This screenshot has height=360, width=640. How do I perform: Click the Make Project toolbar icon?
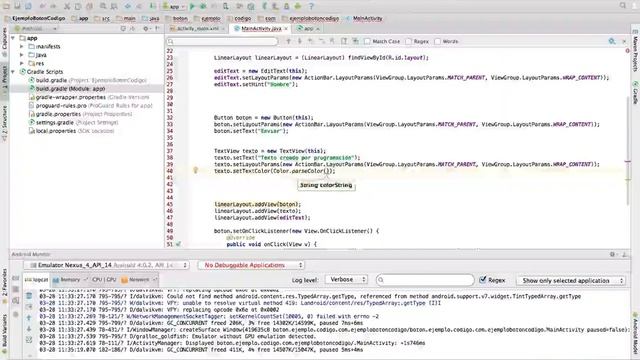pyautogui.click(x=152, y=6)
